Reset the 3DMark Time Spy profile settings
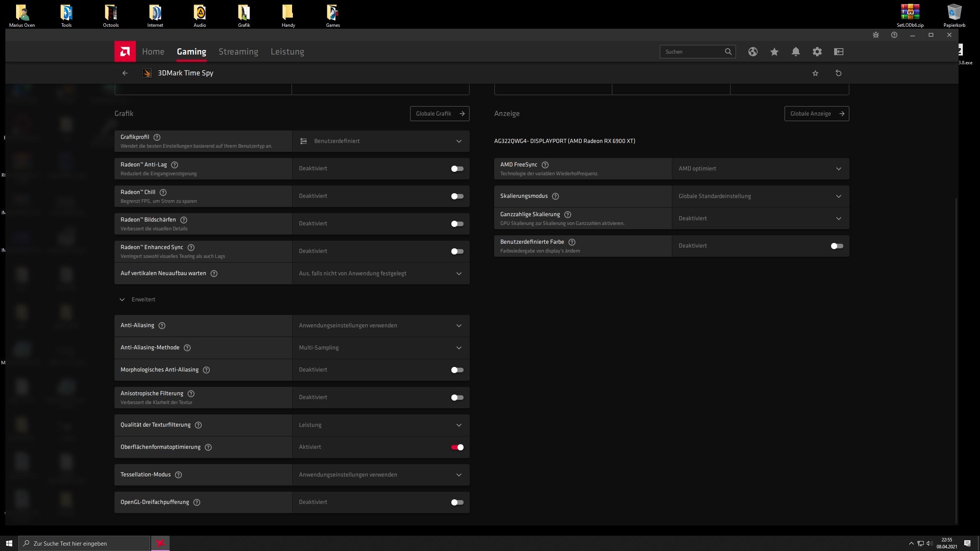 pos(838,73)
